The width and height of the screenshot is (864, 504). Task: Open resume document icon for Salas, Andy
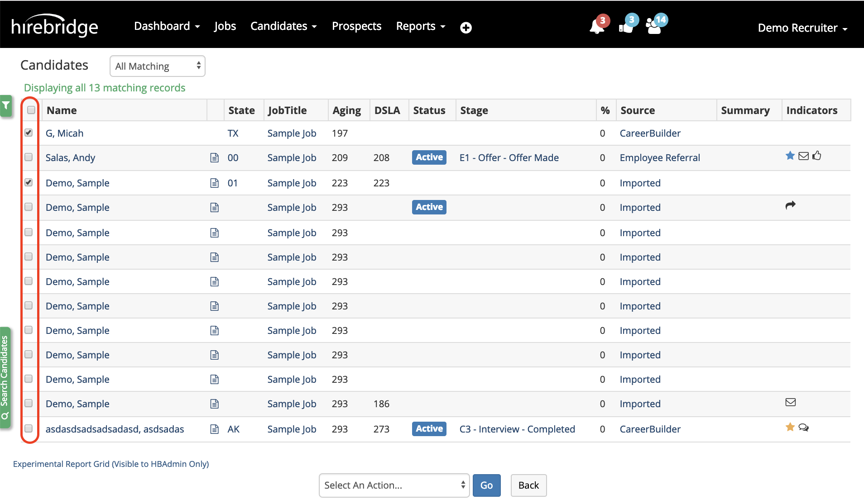pyautogui.click(x=215, y=158)
